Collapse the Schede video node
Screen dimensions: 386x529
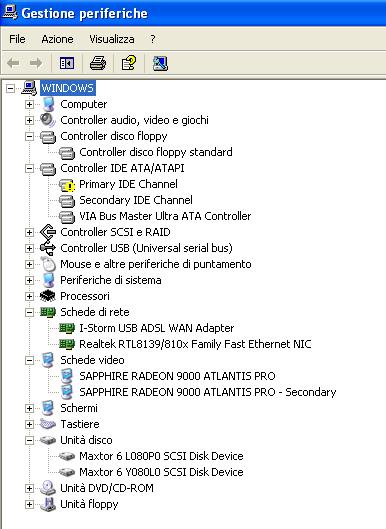29,361
